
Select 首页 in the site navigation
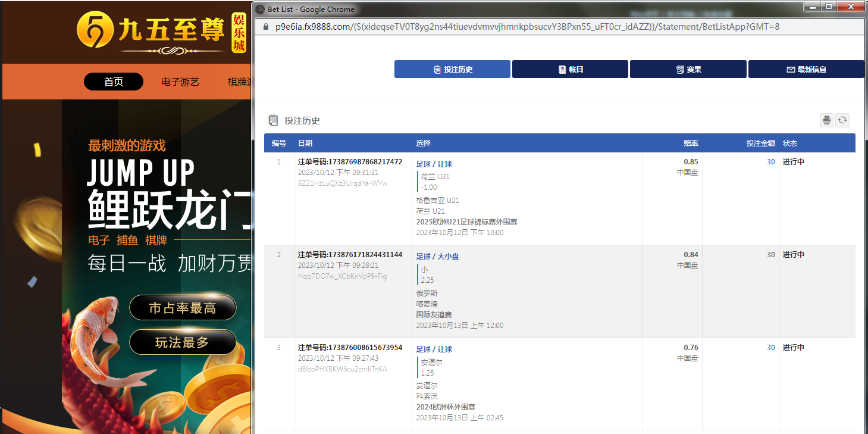114,82
